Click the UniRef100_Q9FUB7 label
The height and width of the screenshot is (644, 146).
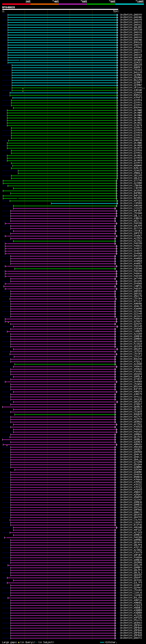[131, 555]
